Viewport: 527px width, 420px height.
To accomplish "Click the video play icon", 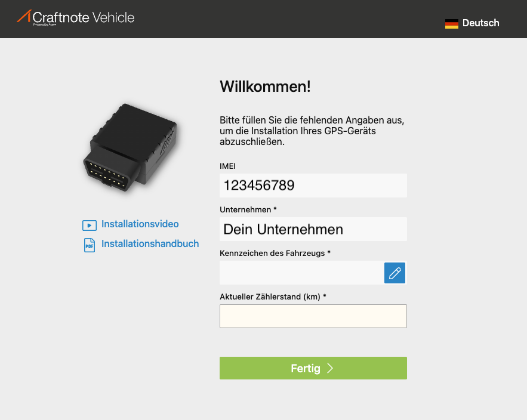I will click(x=90, y=225).
